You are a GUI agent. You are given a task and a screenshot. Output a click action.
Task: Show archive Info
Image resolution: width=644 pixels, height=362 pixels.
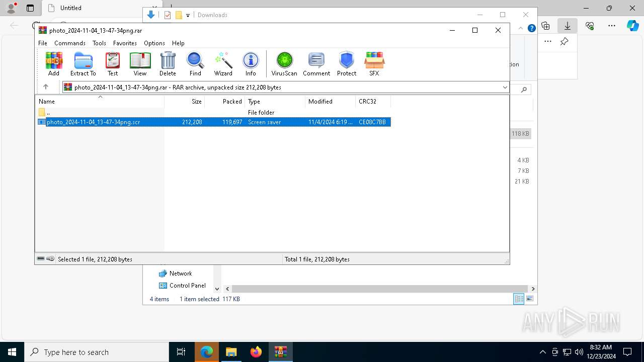[x=251, y=64]
